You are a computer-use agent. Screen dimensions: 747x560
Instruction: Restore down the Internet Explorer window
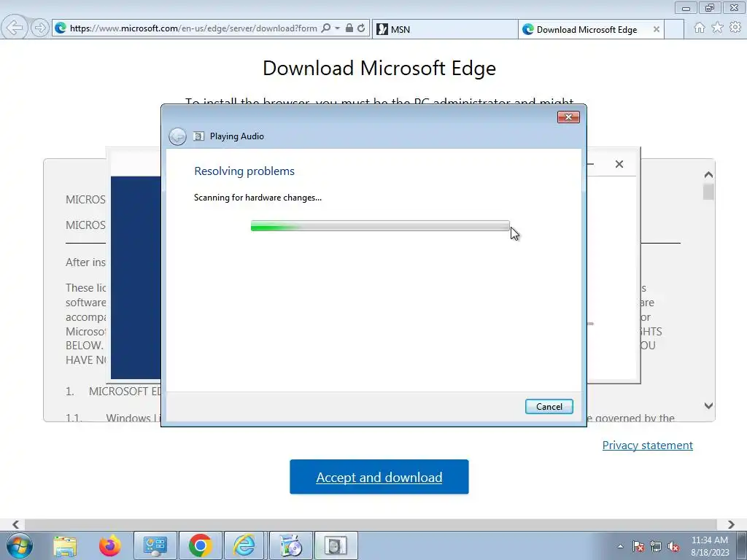(x=710, y=7)
